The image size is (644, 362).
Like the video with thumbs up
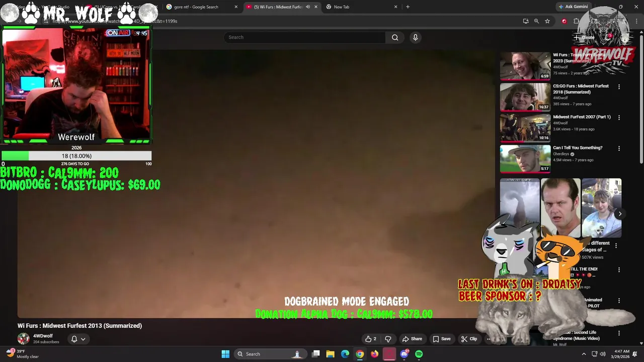[371, 339]
